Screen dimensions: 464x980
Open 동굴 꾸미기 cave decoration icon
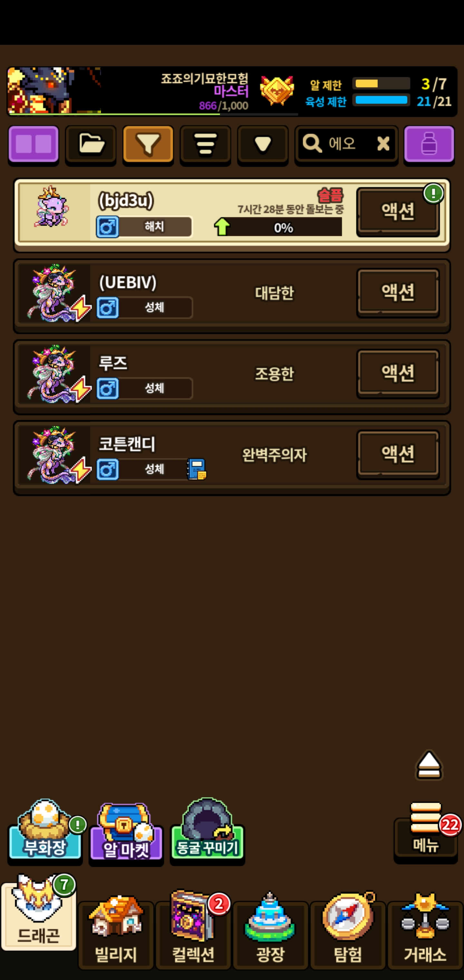point(207,830)
